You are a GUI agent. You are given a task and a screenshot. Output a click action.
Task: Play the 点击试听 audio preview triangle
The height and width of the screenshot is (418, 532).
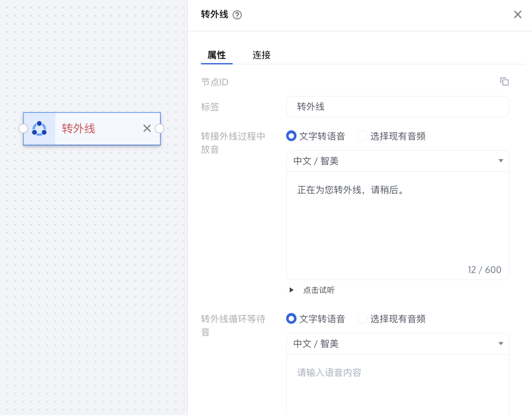pos(292,290)
